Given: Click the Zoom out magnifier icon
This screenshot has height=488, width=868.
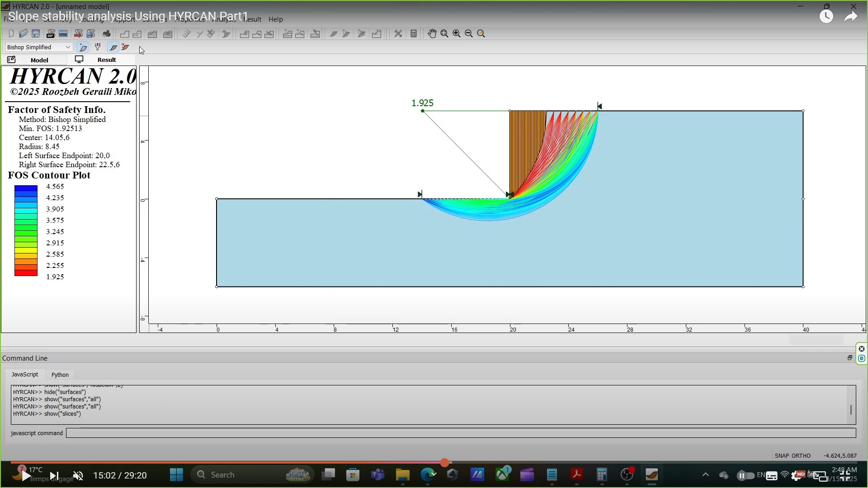Looking at the screenshot, I should tap(469, 33).
